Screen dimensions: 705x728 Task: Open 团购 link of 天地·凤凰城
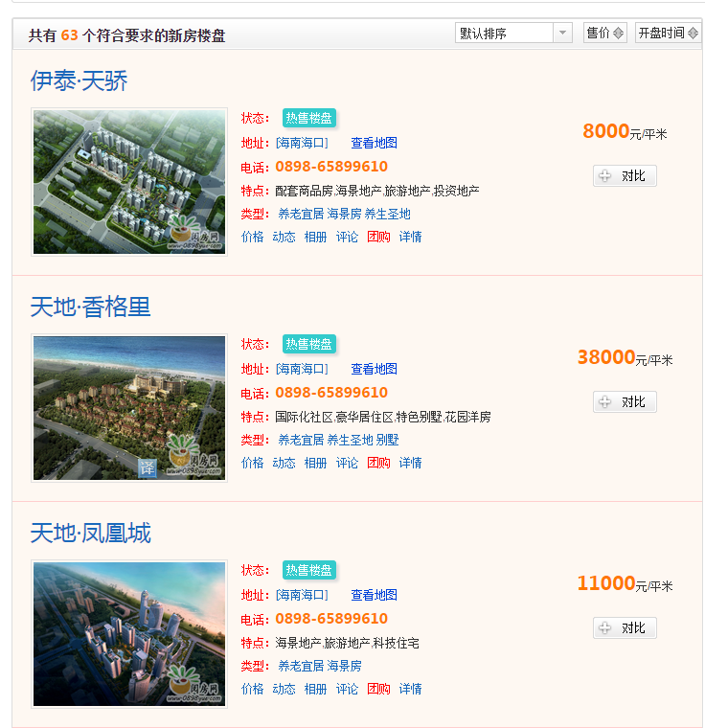pos(379,689)
